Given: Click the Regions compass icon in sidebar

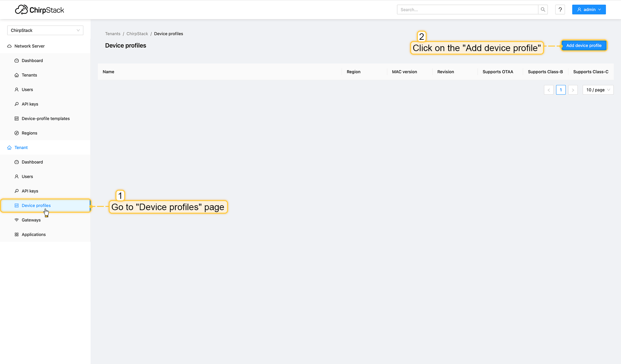Looking at the screenshot, I should (16, 133).
